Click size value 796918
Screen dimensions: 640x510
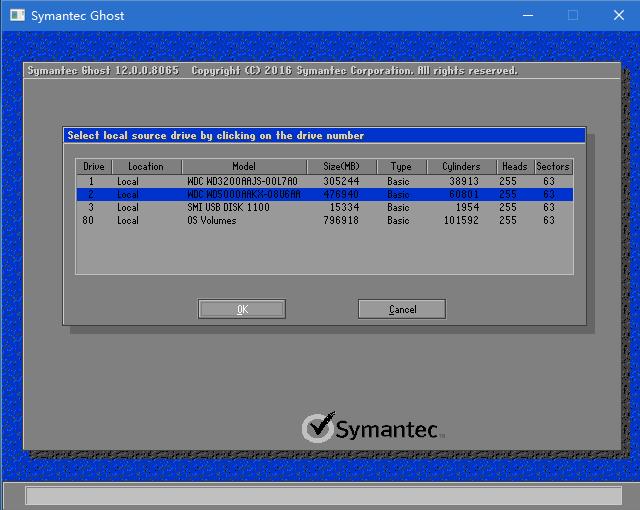(341, 220)
